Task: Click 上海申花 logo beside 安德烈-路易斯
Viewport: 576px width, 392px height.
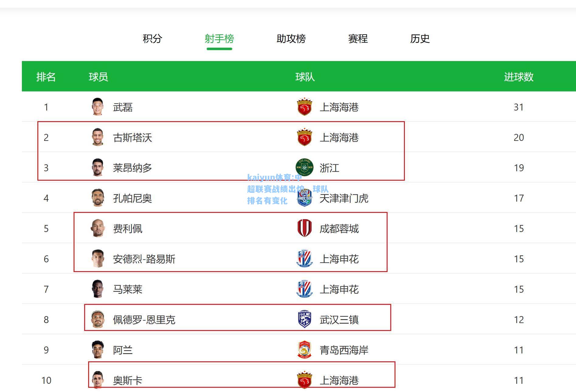Action: 304,258
